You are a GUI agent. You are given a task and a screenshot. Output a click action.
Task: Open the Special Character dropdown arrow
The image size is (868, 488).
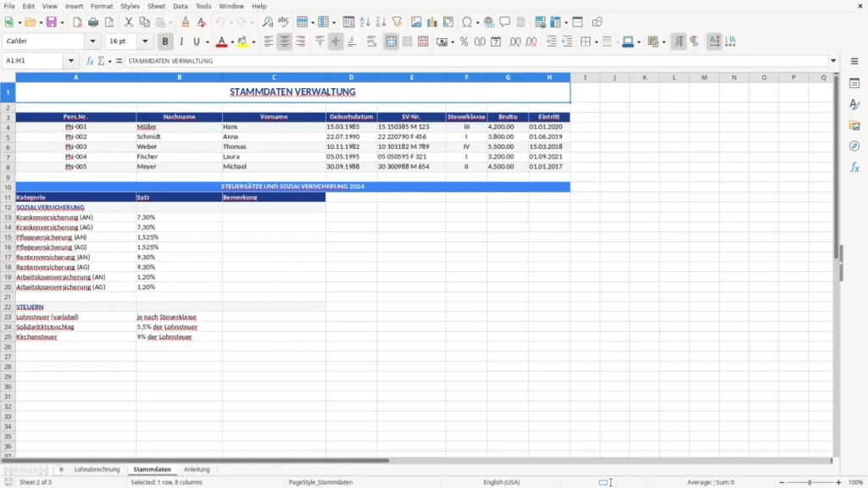(477, 23)
